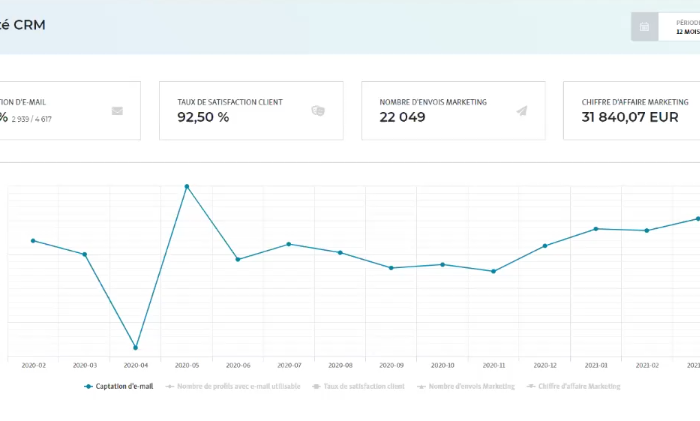Click the paper plane marketing sends icon
700x421 pixels.
coord(522,111)
